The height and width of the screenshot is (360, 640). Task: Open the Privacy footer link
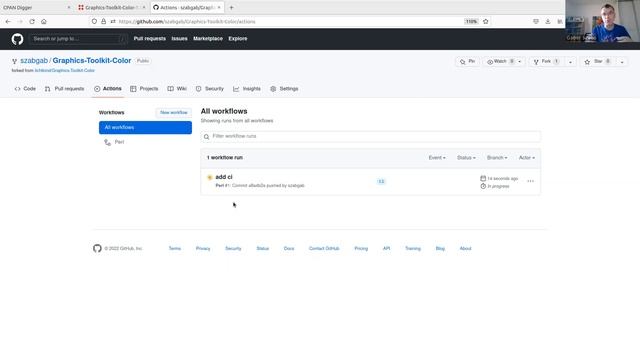click(x=203, y=248)
